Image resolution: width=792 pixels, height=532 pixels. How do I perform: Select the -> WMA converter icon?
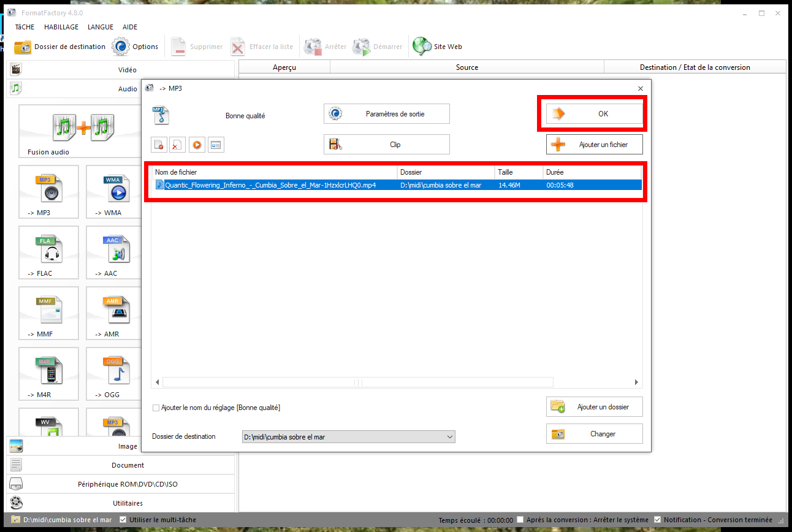[116, 190]
